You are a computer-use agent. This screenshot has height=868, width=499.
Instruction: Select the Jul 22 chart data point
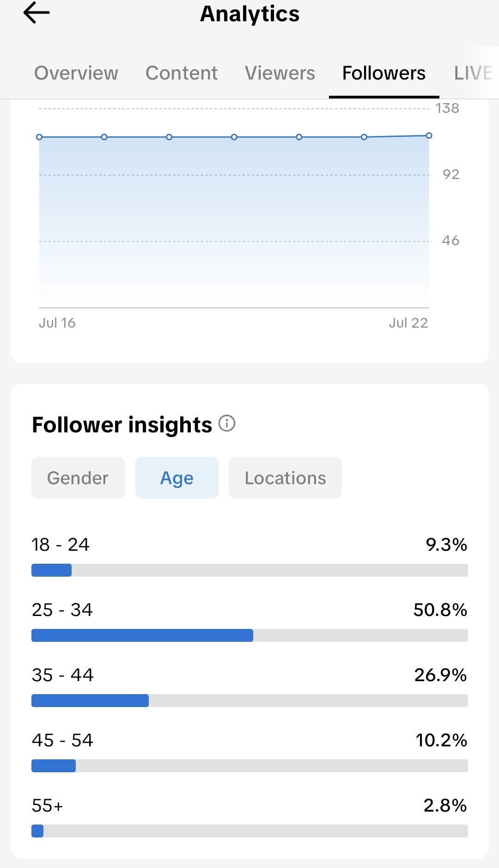coord(429,135)
